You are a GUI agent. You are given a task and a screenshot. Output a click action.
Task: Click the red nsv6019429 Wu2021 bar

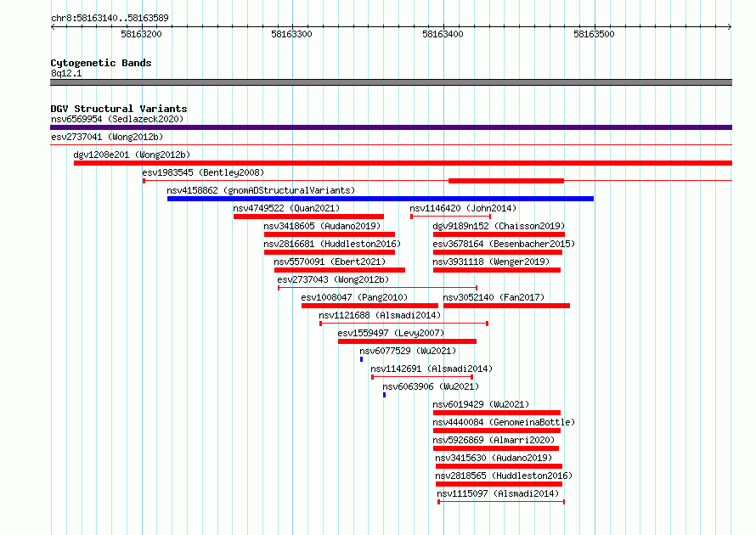497,413
